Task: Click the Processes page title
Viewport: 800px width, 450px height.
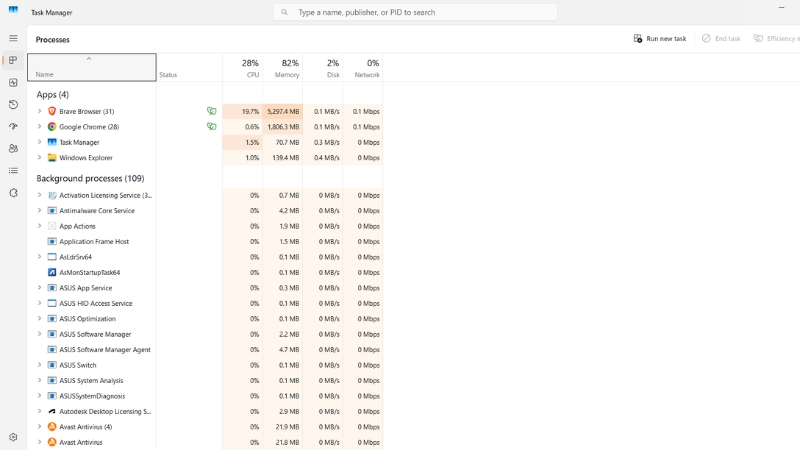Action: click(x=53, y=39)
